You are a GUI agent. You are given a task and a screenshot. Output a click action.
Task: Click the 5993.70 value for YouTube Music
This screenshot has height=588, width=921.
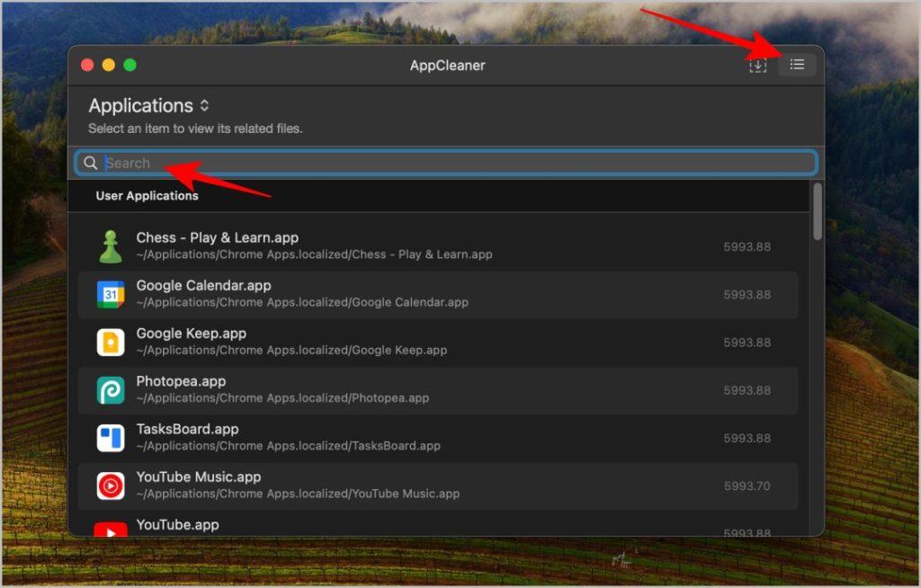tap(747, 486)
